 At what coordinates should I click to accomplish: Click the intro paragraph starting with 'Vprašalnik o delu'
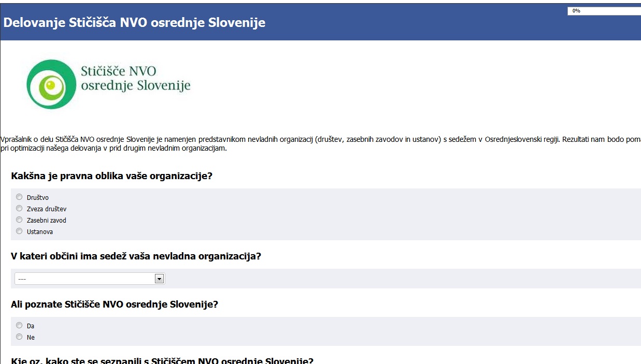[320, 144]
